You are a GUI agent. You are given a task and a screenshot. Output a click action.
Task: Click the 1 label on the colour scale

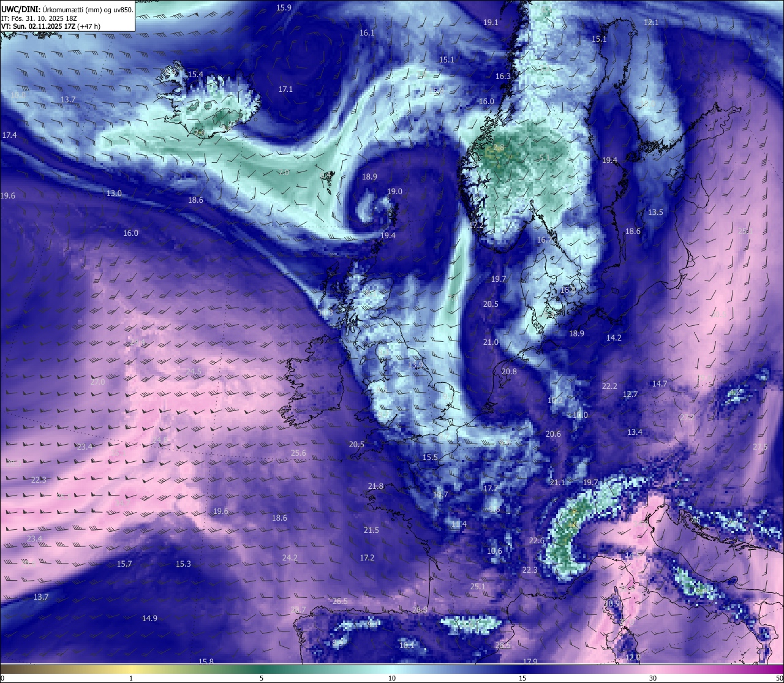point(131,678)
